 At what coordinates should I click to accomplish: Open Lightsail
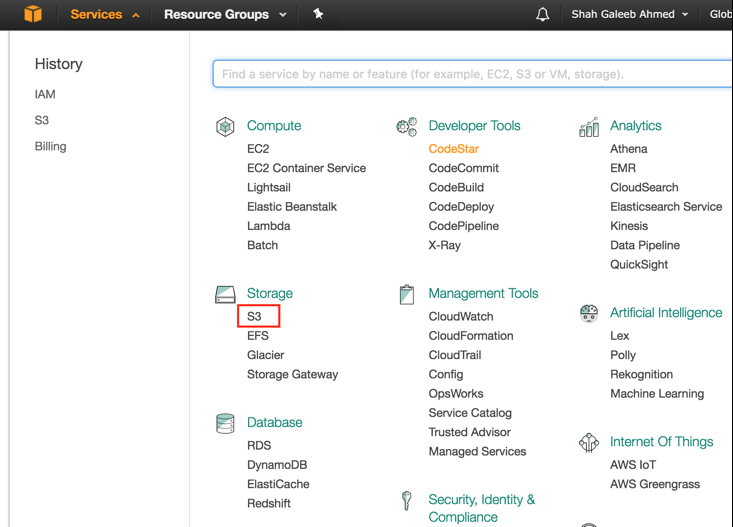269,188
